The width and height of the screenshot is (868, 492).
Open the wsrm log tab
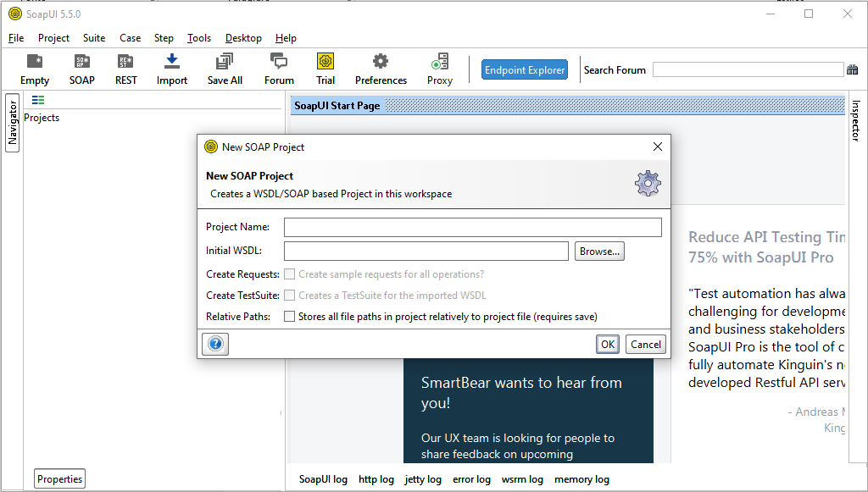pyautogui.click(x=522, y=479)
